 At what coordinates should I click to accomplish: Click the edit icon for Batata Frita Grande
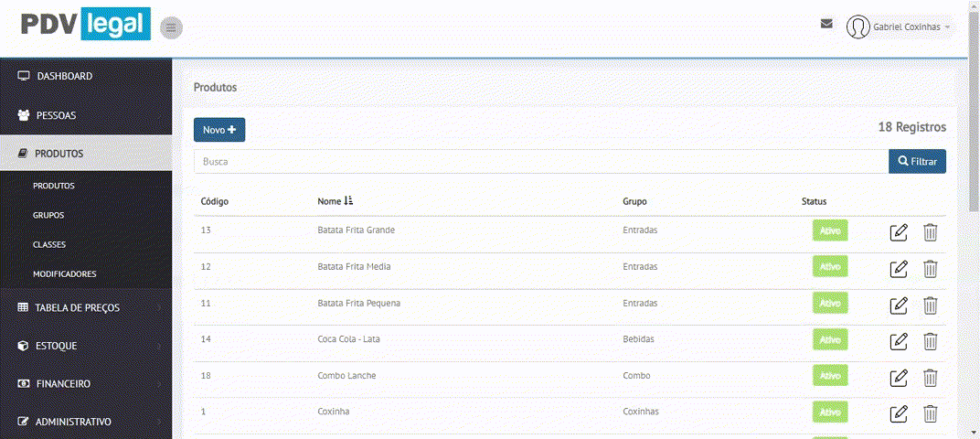(x=899, y=232)
